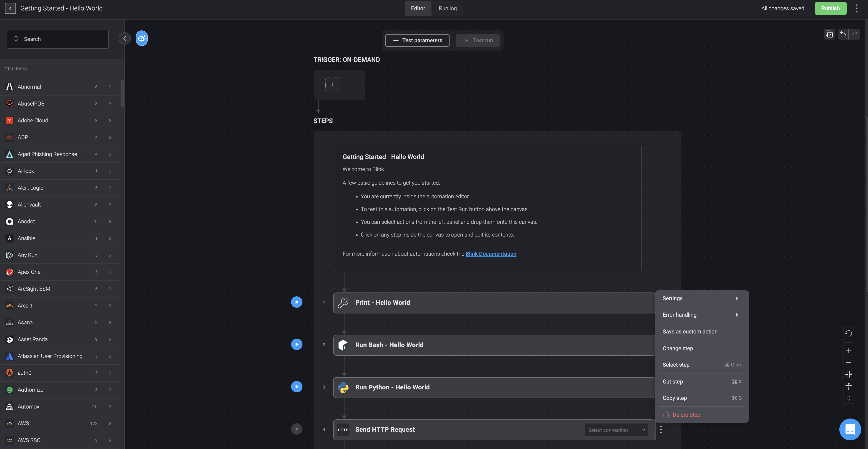This screenshot has height=449, width=868.
Task: Click the collapse-expand icon below canvas fit controls
Action: tap(848, 398)
